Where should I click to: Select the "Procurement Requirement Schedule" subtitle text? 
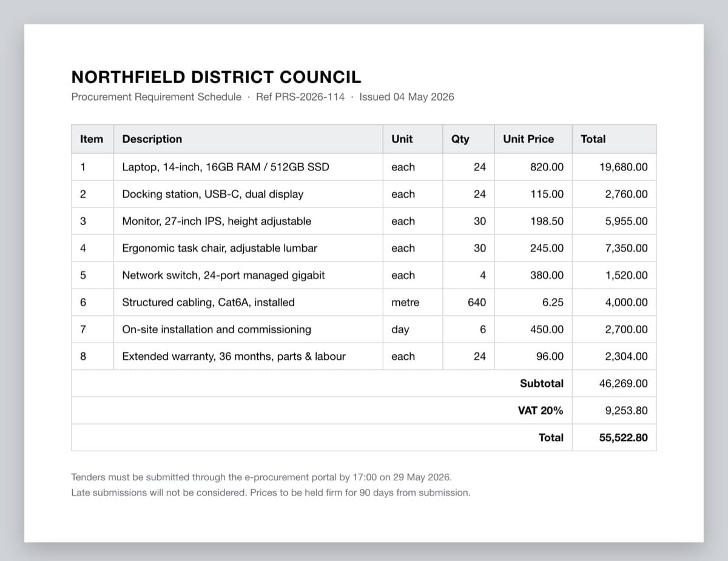tap(156, 97)
